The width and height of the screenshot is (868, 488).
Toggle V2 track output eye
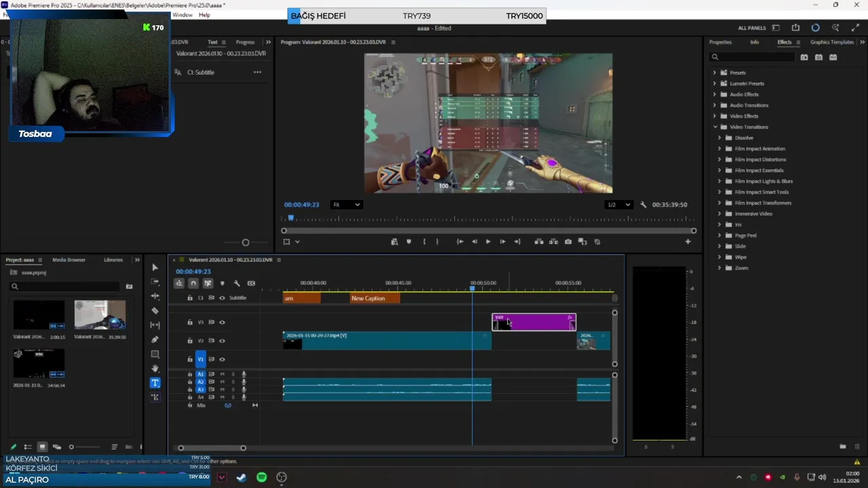[222, 341]
